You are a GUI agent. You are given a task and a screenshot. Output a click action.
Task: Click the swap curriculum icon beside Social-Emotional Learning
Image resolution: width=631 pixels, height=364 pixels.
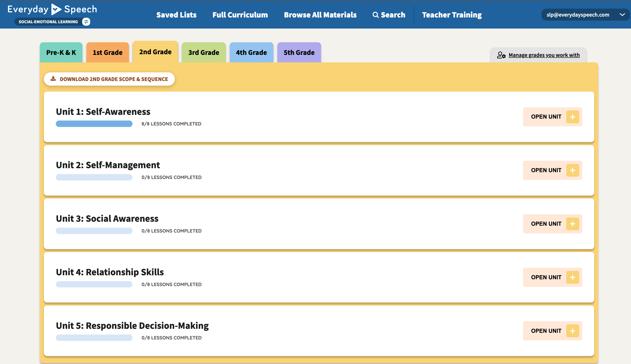(x=86, y=22)
